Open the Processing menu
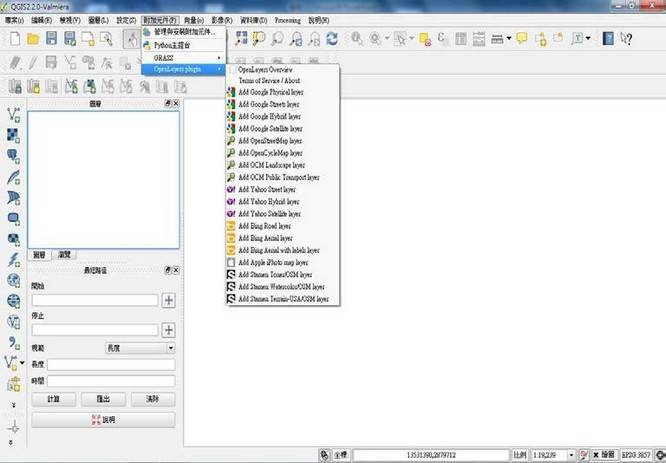 287,20
